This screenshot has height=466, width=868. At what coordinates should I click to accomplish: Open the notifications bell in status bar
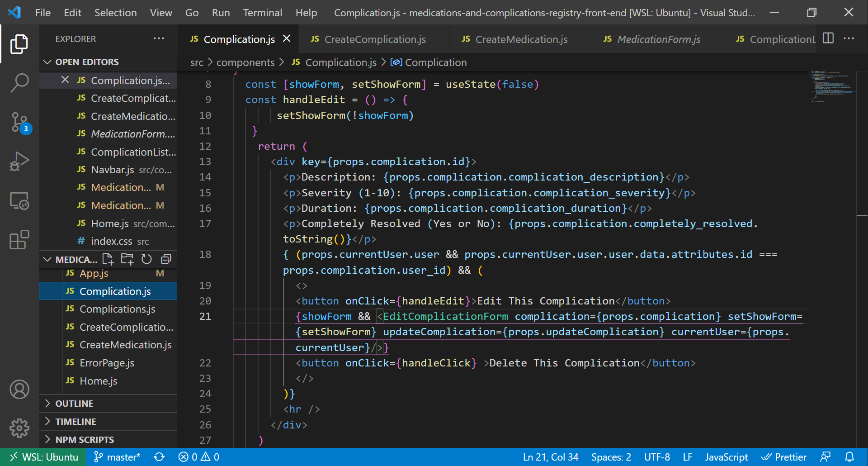[849, 457]
